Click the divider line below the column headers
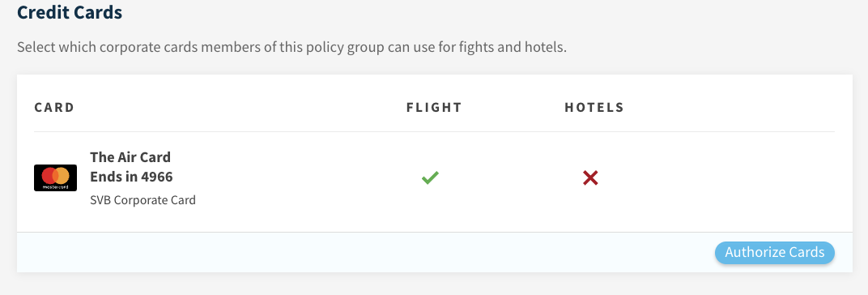Viewport: 868px width, 295px height. point(434,132)
